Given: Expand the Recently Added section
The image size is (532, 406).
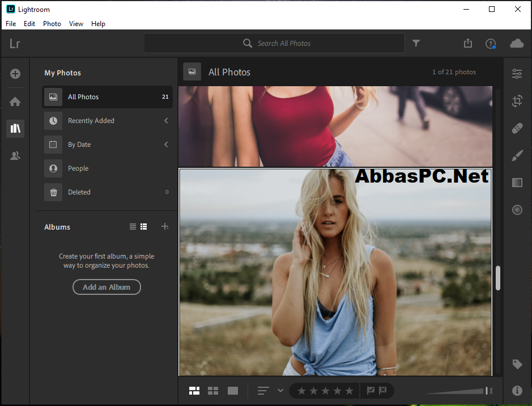Looking at the screenshot, I should pos(165,120).
